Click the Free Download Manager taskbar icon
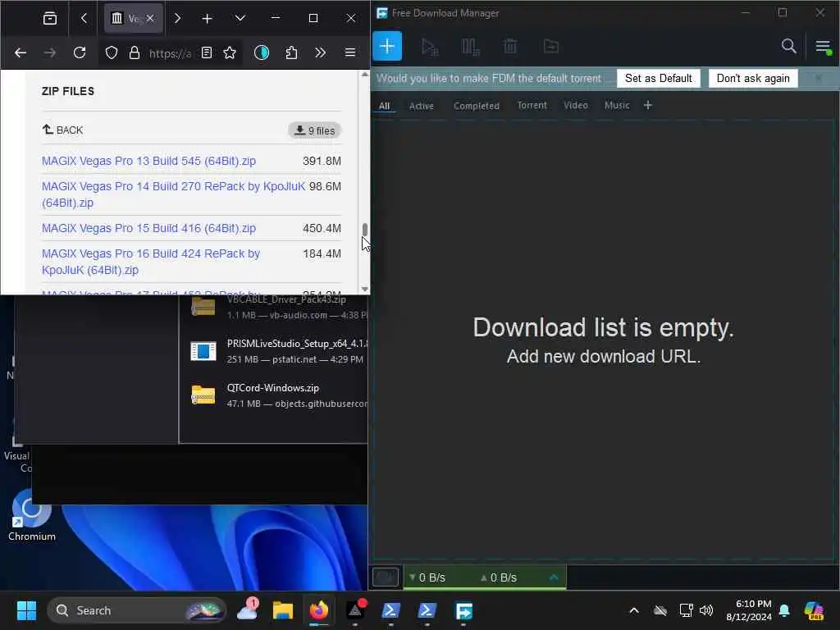This screenshot has height=630, width=840. 463,610
